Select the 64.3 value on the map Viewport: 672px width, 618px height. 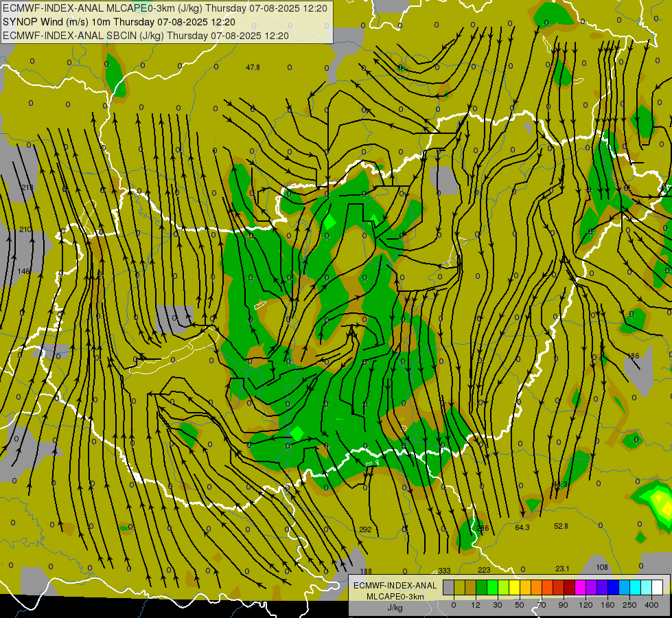(522, 527)
